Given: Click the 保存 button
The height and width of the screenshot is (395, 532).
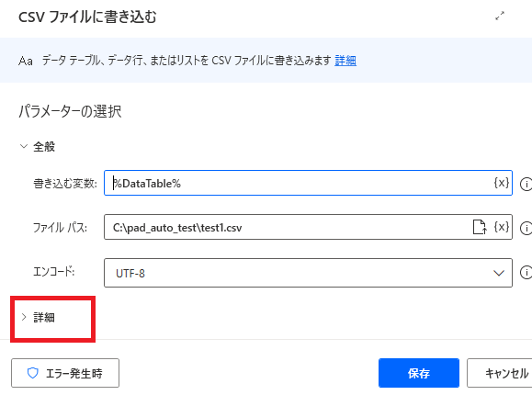Looking at the screenshot, I should click(419, 373).
